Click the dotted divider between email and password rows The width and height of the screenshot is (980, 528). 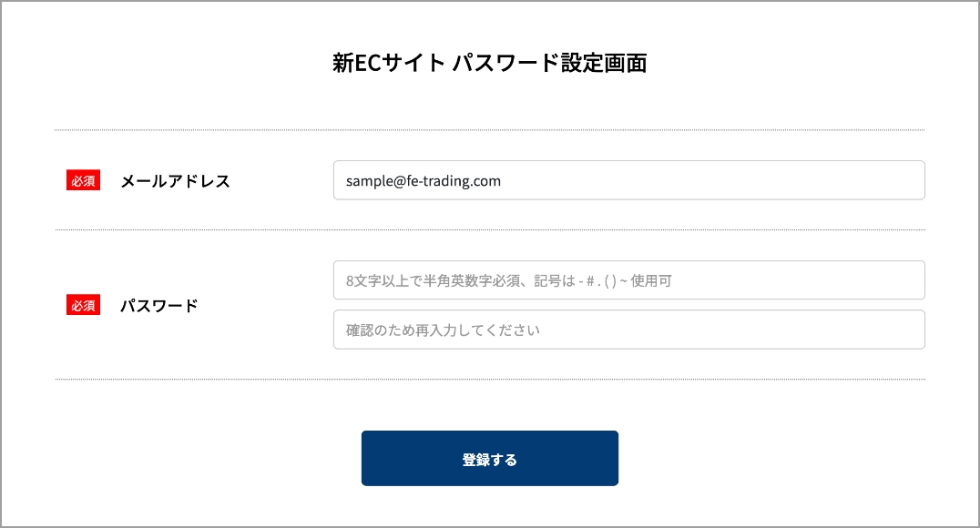(489, 230)
